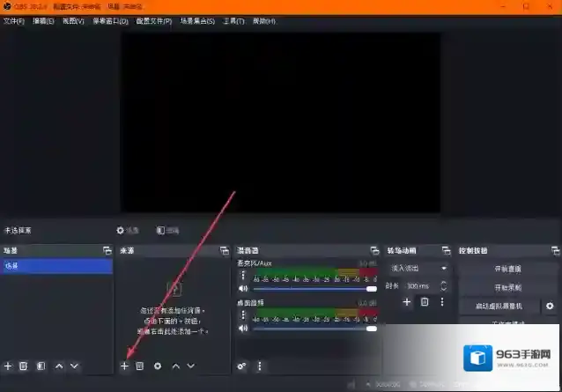The height and width of the screenshot is (392, 562).
Task: Move source up in sources panel
Action: click(x=175, y=366)
